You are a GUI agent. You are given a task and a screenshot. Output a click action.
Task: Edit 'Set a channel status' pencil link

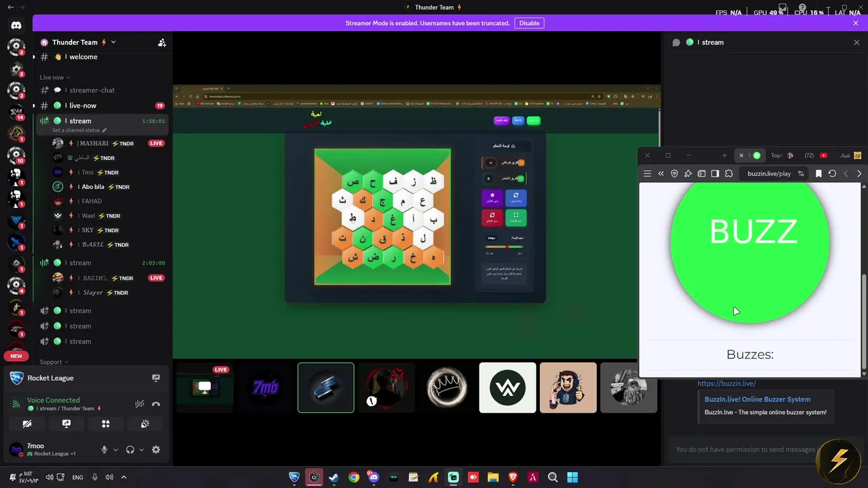[x=79, y=130]
